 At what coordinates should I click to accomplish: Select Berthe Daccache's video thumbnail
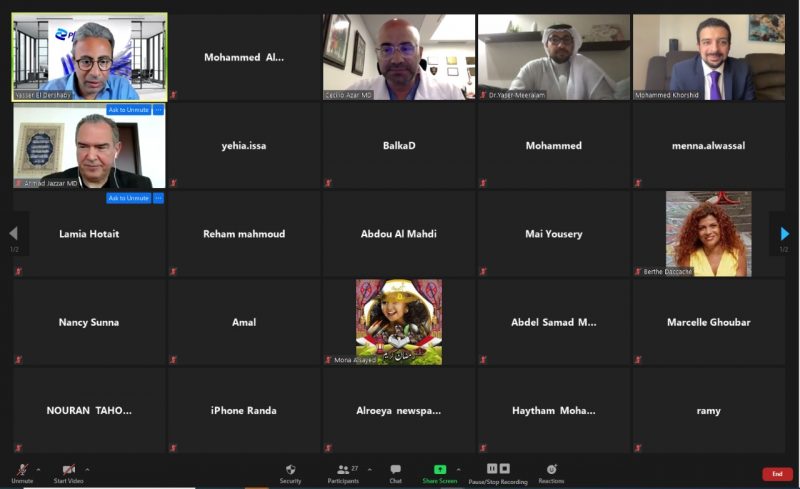pyautogui.click(x=708, y=234)
